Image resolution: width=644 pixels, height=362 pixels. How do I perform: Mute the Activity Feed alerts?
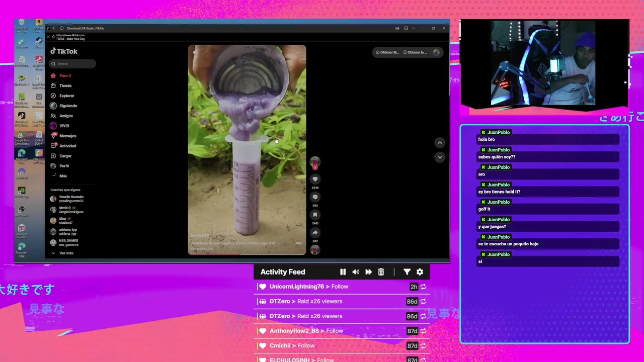pyautogui.click(x=356, y=272)
